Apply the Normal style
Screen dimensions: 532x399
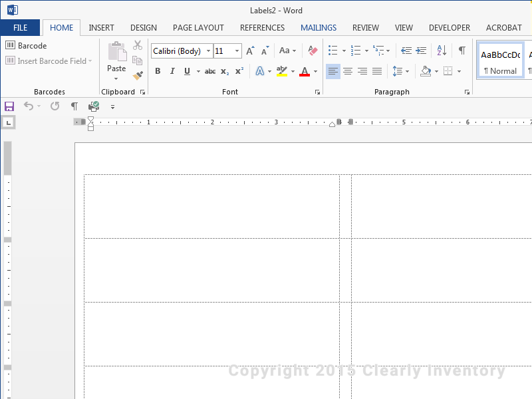[x=501, y=61]
